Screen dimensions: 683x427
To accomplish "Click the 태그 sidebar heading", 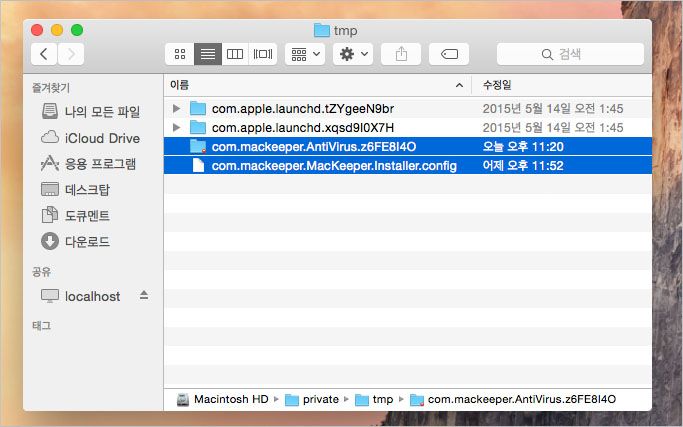I will pyautogui.click(x=41, y=325).
